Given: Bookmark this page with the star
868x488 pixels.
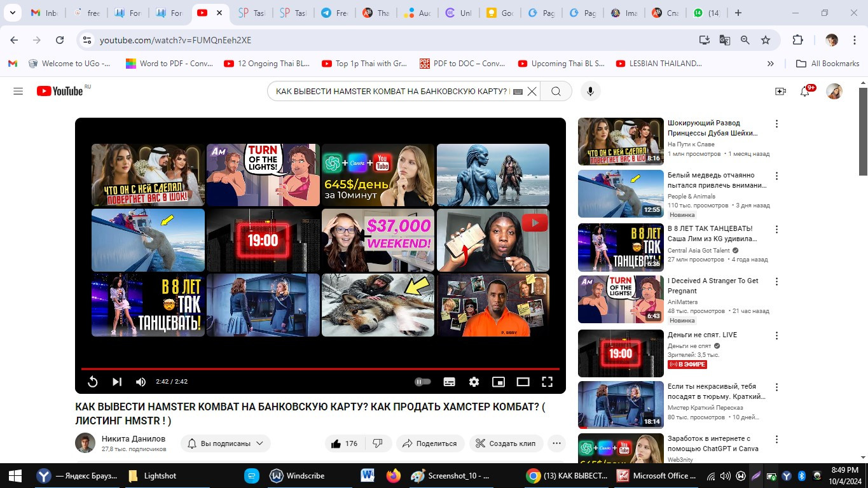Looking at the screenshot, I should [x=766, y=40].
